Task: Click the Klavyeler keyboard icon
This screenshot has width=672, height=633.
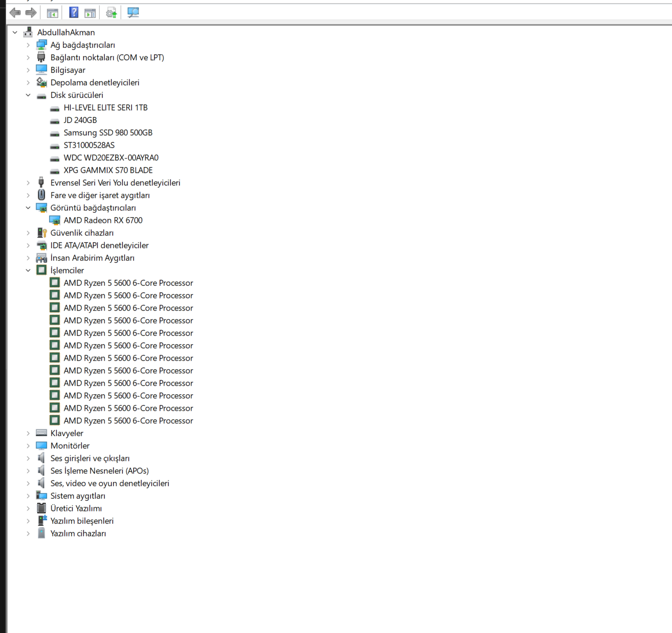Action: 41,433
